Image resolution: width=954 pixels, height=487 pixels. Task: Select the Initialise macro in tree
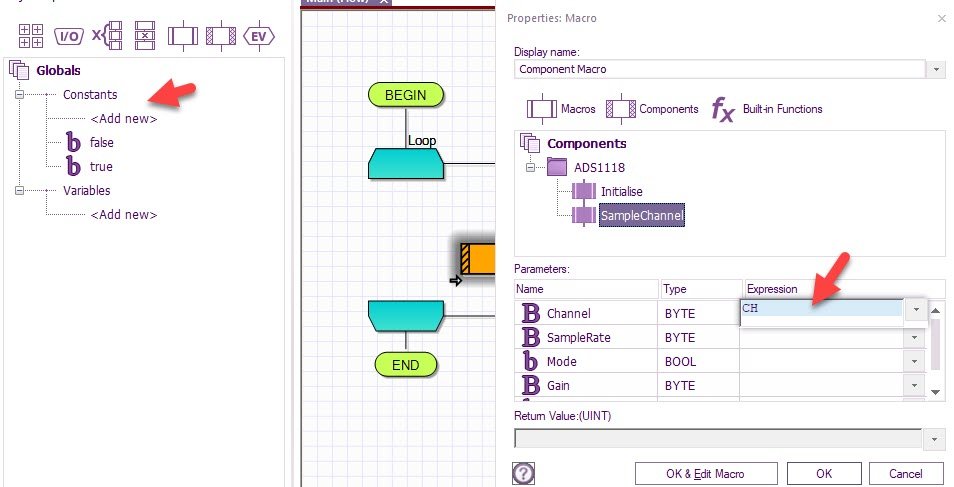(x=621, y=191)
